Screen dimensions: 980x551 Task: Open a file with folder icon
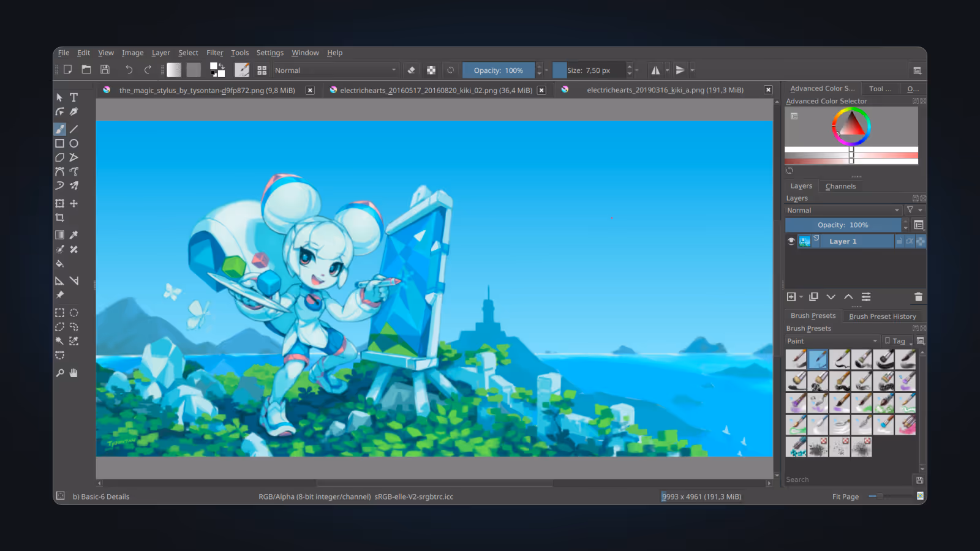point(86,70)
